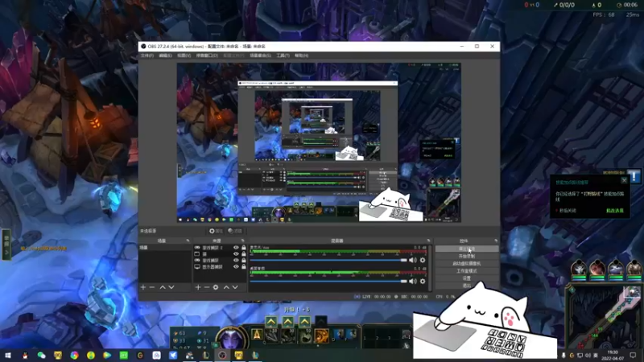644x362 pixels.
Task: Select the 窗口捕获 2 source row
Action: tap(220, 248)
